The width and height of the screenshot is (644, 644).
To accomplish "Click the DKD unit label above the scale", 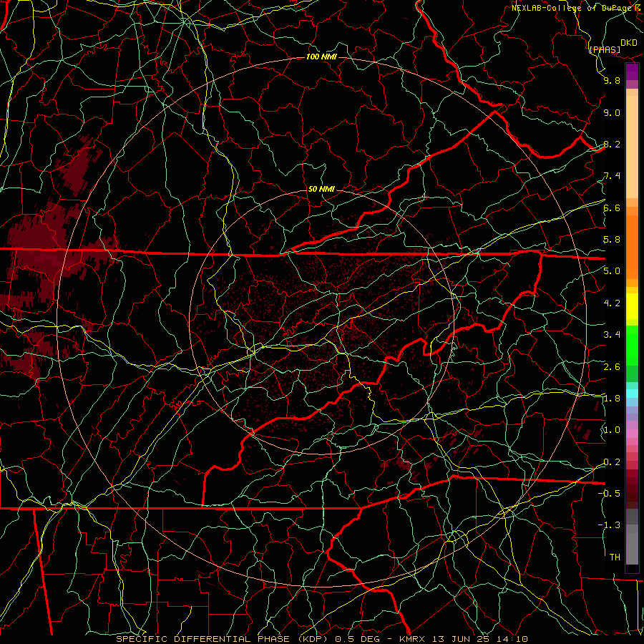I will (629, 43).
